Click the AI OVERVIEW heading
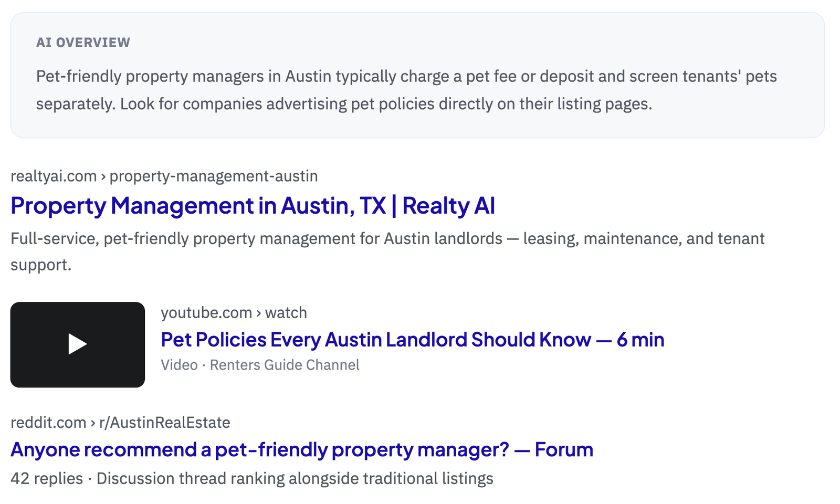 [x=83, y=43]
